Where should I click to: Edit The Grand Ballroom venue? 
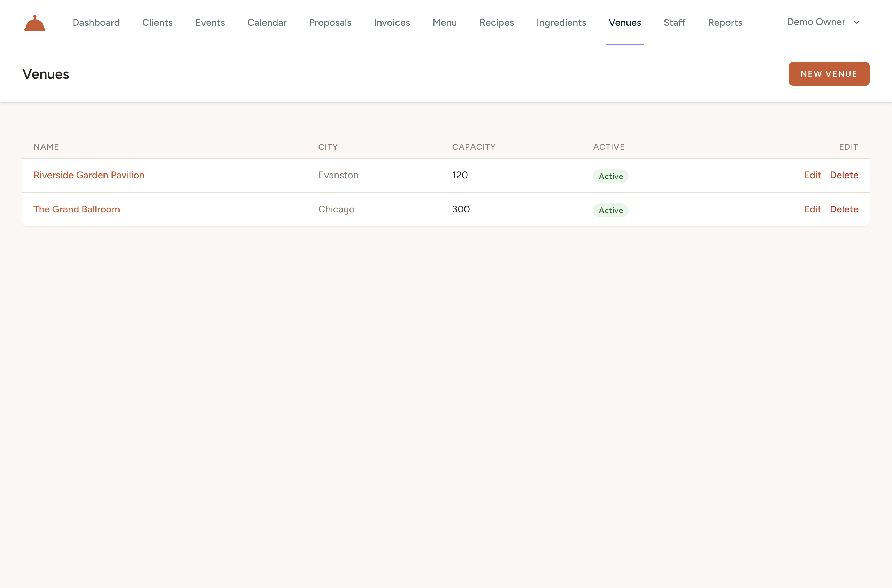click(813, 209)
